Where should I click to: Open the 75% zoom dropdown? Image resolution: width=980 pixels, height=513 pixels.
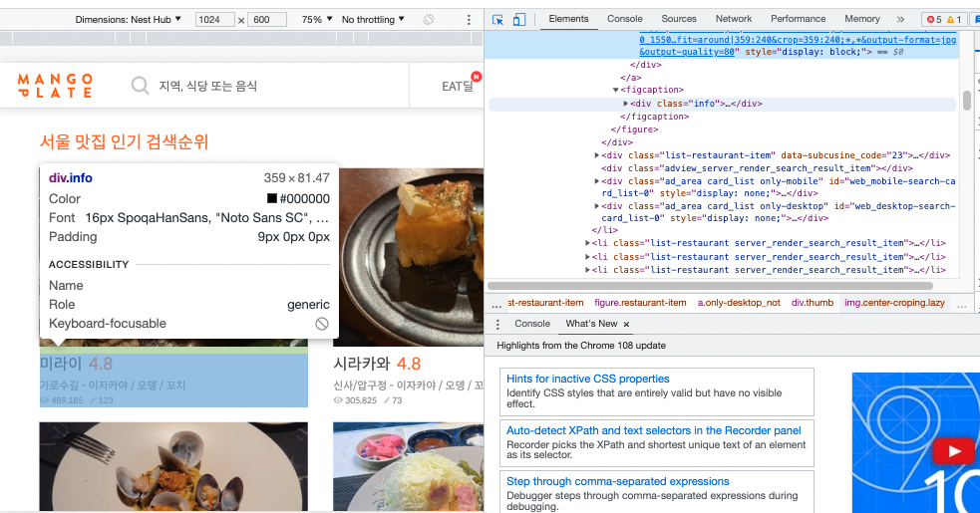tap(317, 19)
